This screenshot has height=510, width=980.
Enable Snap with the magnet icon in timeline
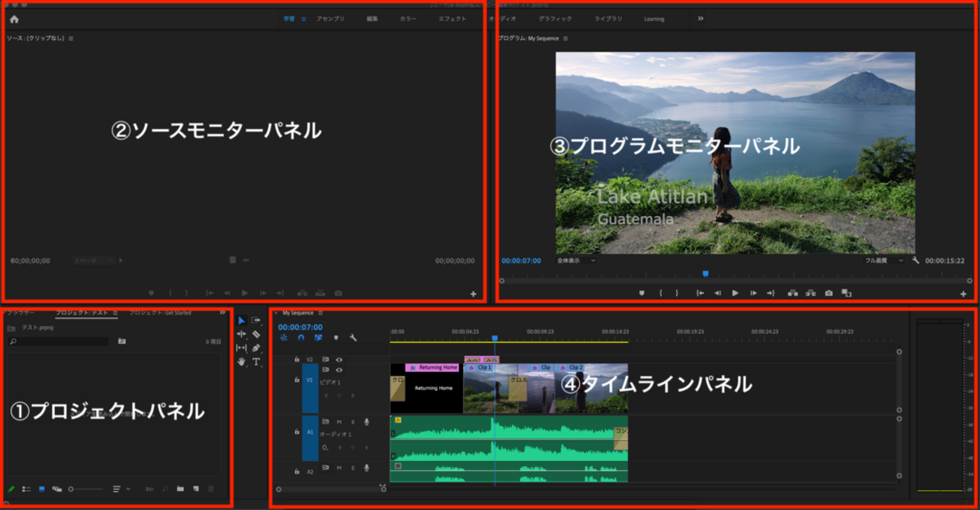pyautogui.click(x=301, y=337)
